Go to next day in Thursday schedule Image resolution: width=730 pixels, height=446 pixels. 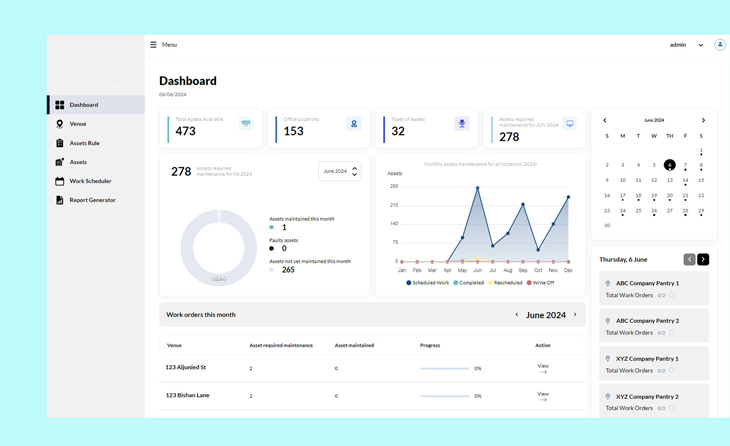[x=703, y=259]
